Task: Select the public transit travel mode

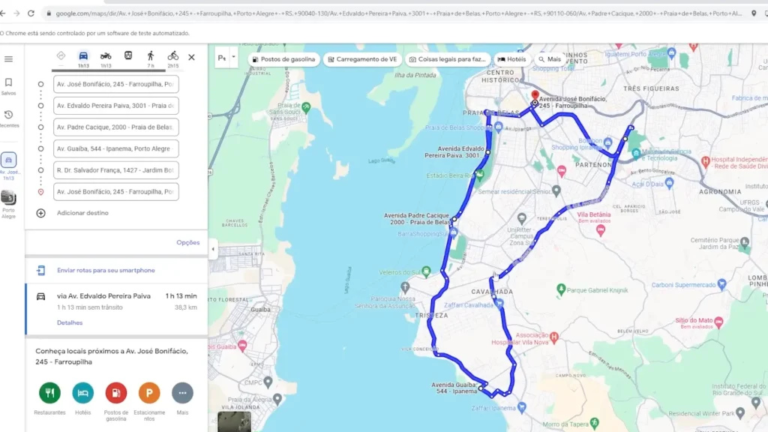Action: tap(128, 56)
